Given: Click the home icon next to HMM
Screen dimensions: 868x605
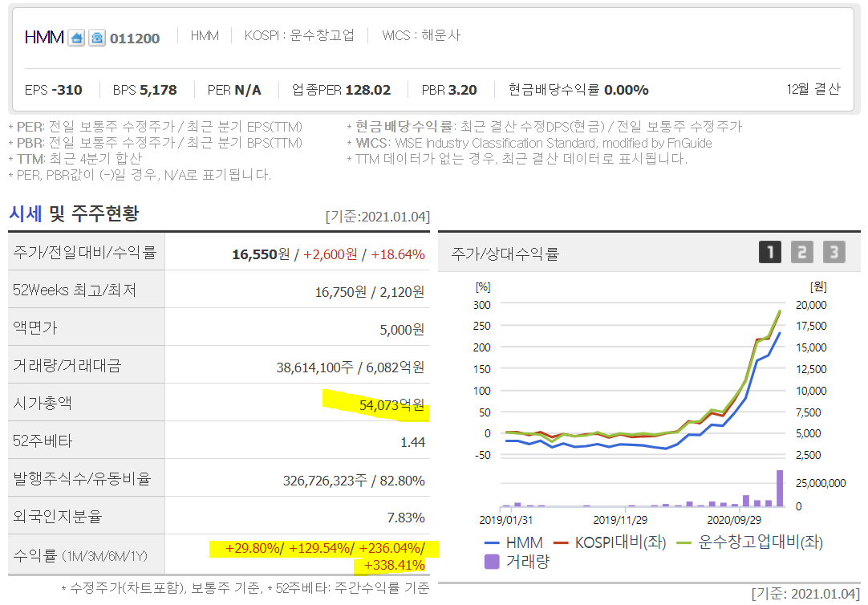Looking at the screenshot, I should pos(76,39).
